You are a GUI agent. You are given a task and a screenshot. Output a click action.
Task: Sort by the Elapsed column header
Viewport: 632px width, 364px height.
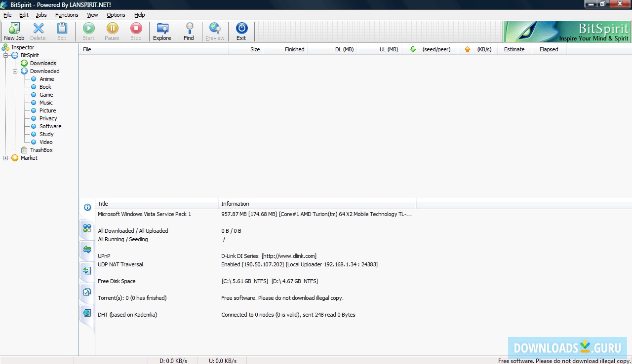pos(549,49)
